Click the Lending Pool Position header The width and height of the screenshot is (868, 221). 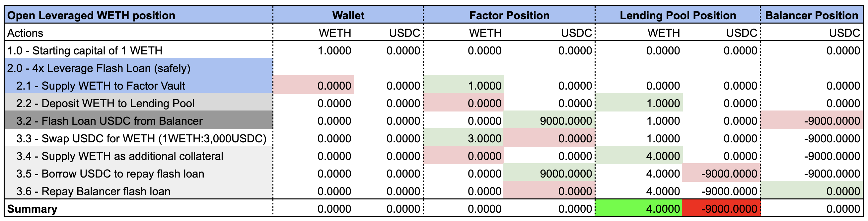pos(678,16)
